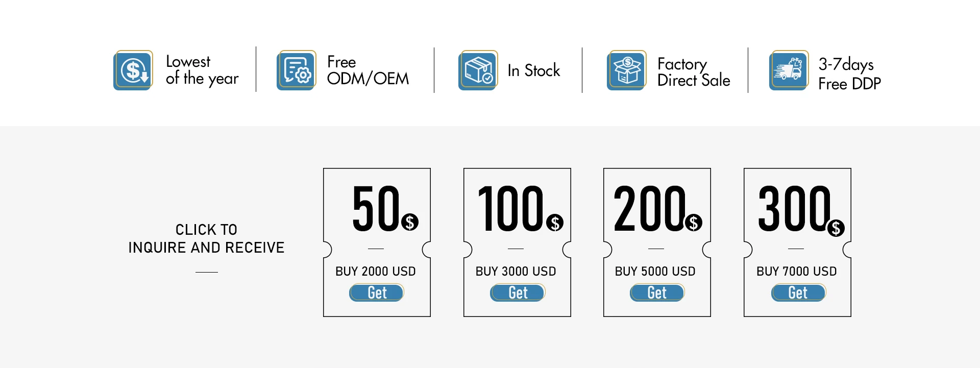Click the In Stock box icon
This screenshot has width=980, height=368.
pyautogui.click(x=478, y=70)
